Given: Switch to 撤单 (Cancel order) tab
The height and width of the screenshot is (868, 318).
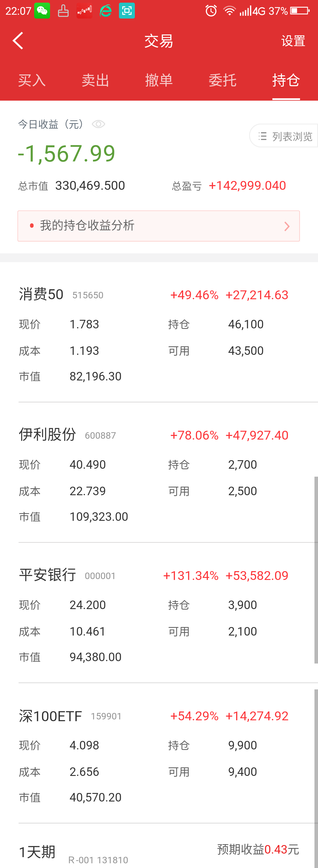Looking at the screenshot, I should click(x=159, y=81).
